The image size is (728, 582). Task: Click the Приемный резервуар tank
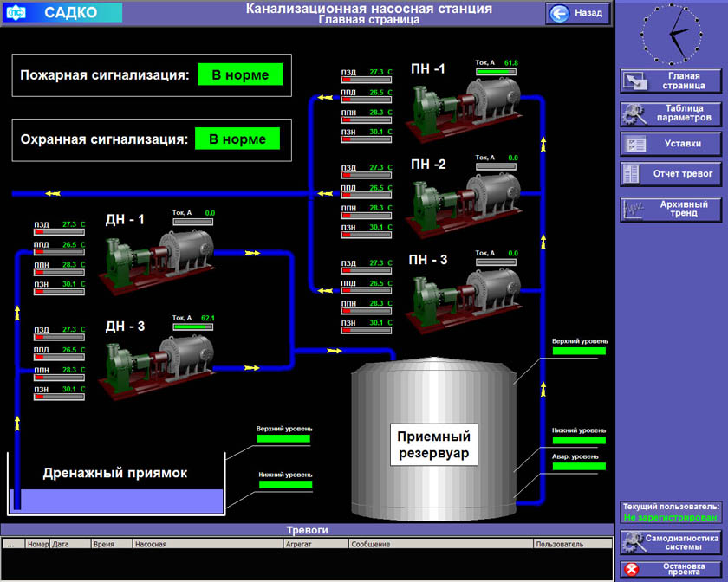click(x=433, y=438)
